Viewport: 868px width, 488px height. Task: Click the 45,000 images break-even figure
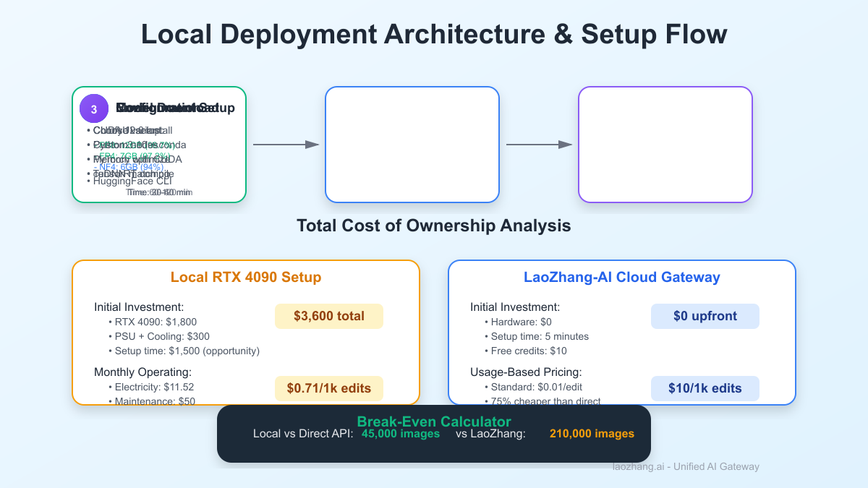click(x=400, y=434)
